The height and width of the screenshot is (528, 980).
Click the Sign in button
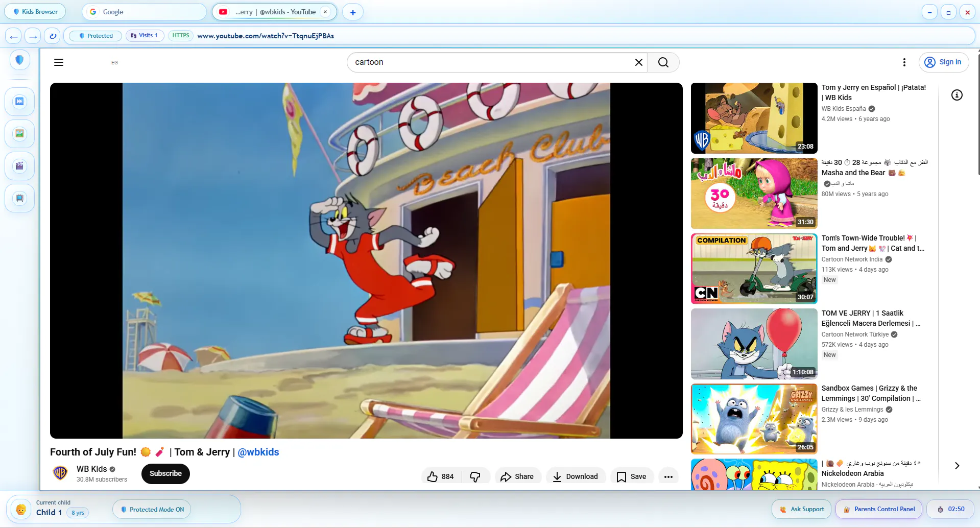pyautogui.click(x=943, y=62)
